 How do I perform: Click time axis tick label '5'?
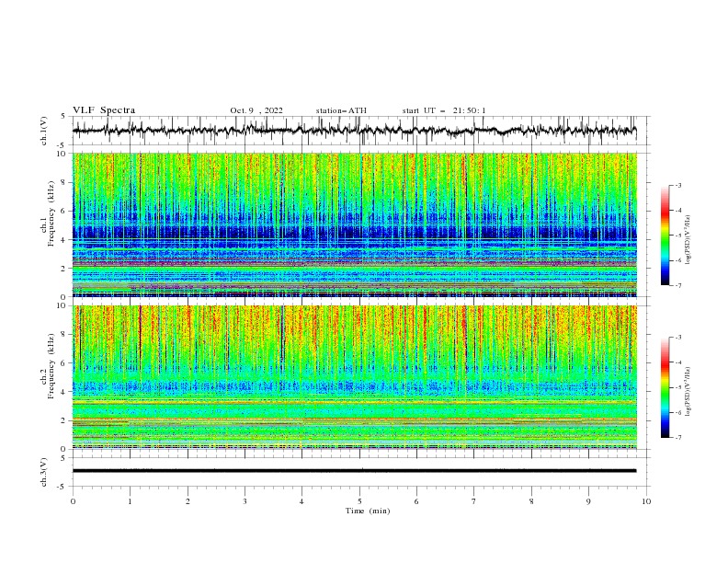pos(359,501)
